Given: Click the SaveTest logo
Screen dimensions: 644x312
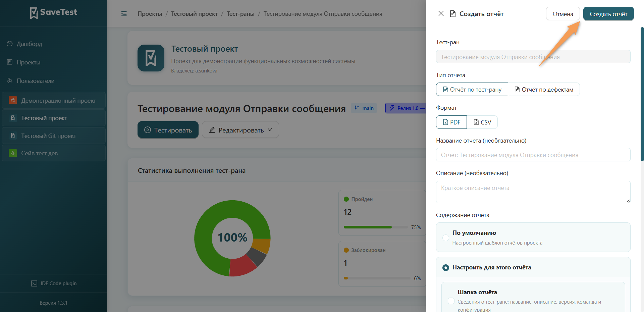Looking at the screenshot, I should pos(54,13).
